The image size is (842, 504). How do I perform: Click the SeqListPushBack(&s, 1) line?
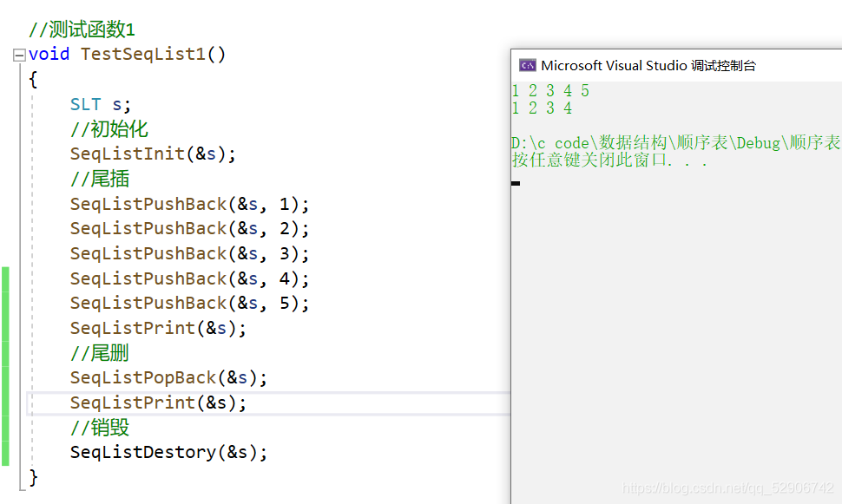pyautogui.click(x=190, y=204)
